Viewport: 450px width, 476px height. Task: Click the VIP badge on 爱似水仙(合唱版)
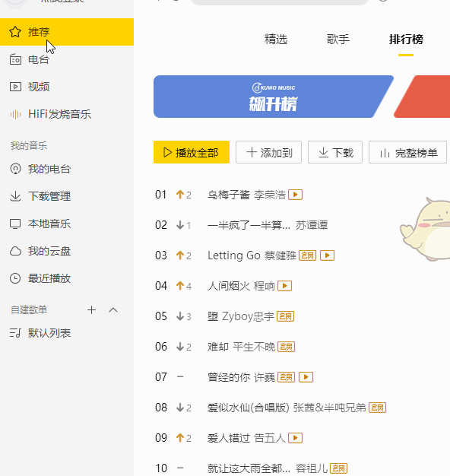pos(377,408)
